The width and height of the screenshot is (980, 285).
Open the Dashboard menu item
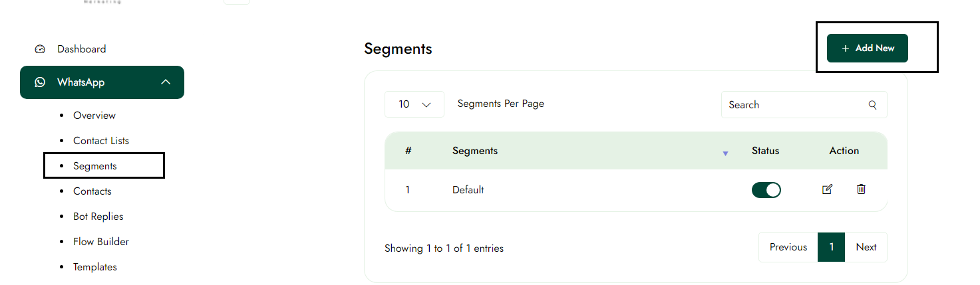[x=81, y=49]
